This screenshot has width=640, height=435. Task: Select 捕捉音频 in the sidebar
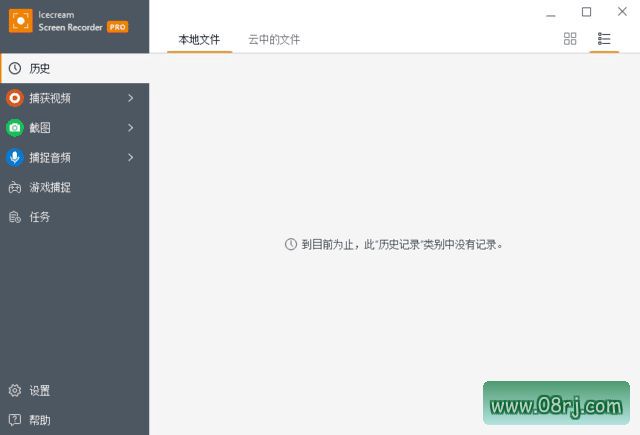[x=75, y=158]
